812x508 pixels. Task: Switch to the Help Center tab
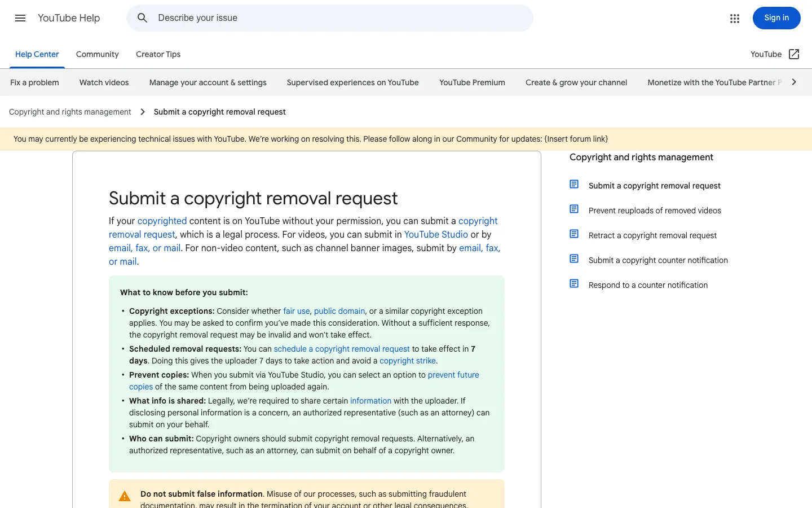37,54
